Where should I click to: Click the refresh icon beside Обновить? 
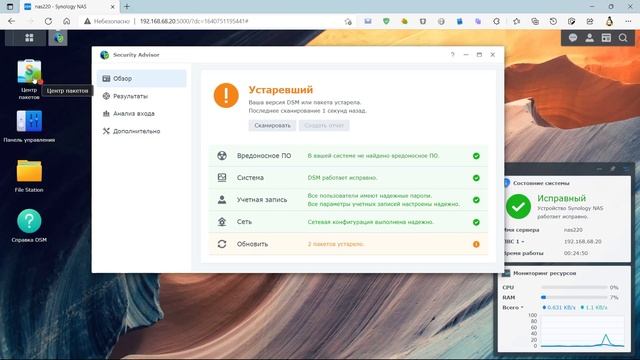pos(222,244)
